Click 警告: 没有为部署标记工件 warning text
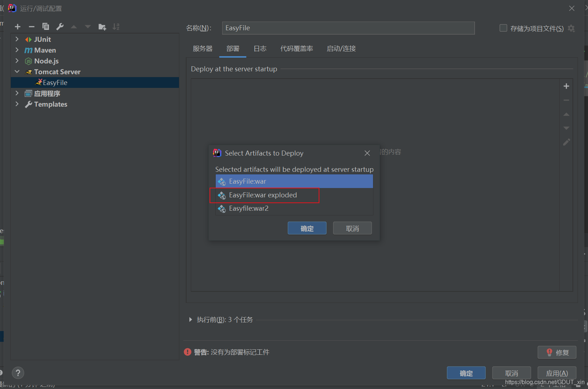Image resolution: width=588 pixels, height=389 pixels. [x=232, y=352]
